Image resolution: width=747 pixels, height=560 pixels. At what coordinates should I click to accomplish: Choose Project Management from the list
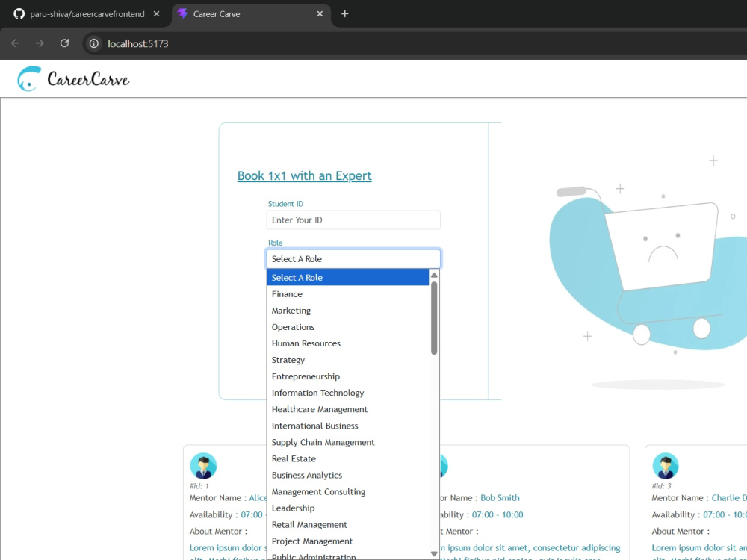click(348, 541)
